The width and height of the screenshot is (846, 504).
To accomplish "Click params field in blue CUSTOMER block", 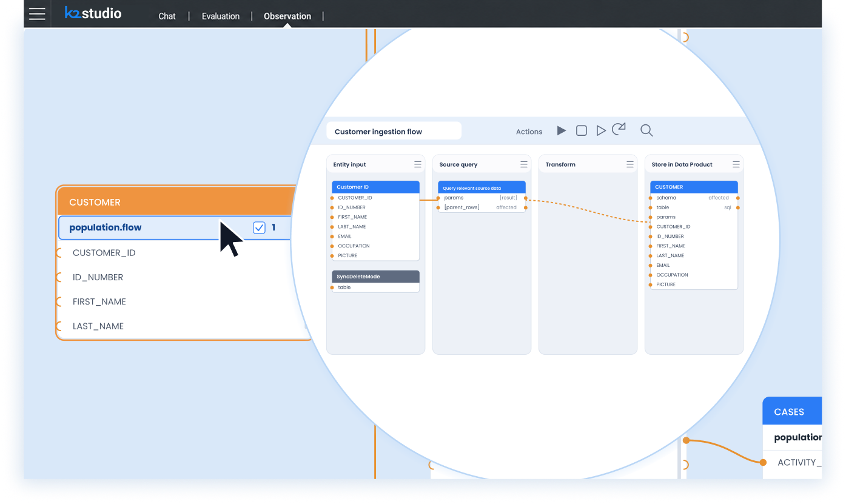I will [x=666, y=217].
